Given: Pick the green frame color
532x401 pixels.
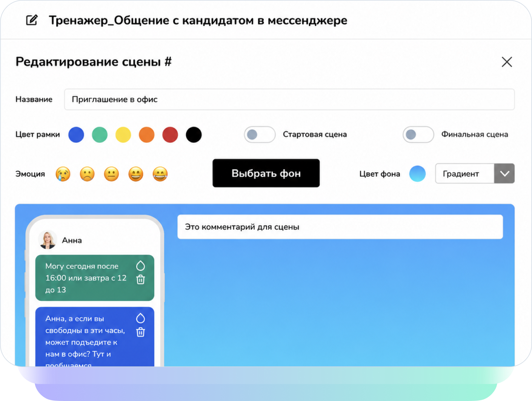Looking at the screenshot, I should coord(100,135).
